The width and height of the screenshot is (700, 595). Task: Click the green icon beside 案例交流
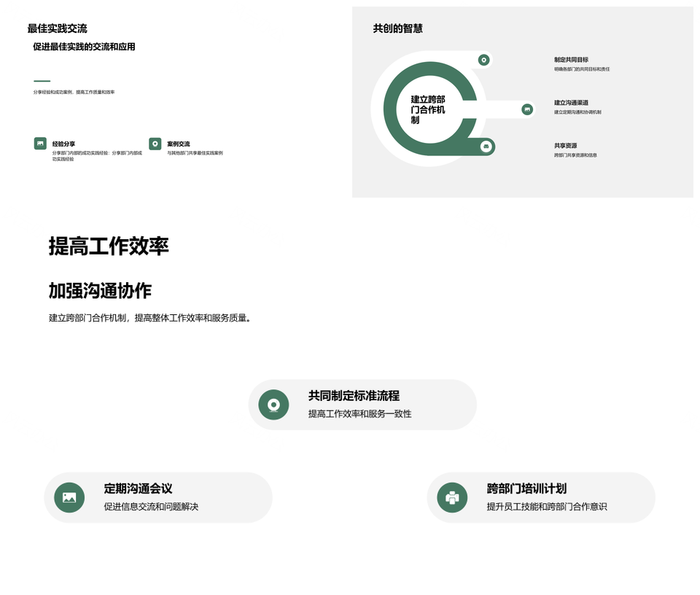tap(155, 144)
